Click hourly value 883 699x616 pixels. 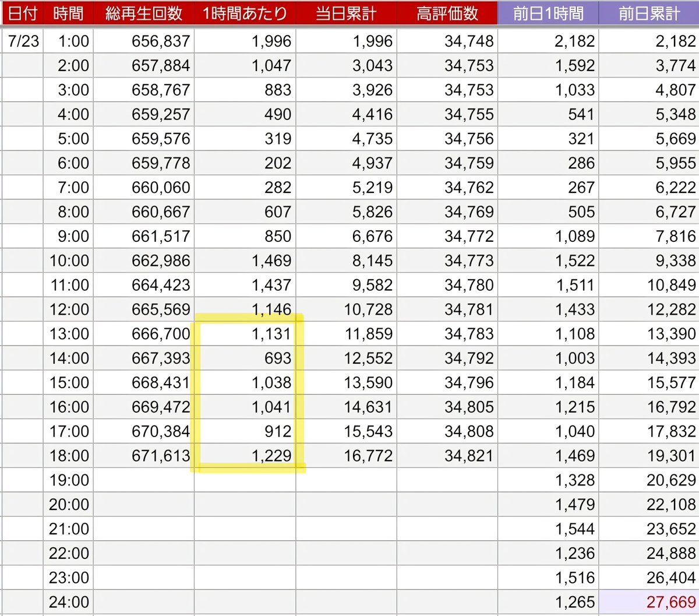pyautogui.click(x=245, y=90)
